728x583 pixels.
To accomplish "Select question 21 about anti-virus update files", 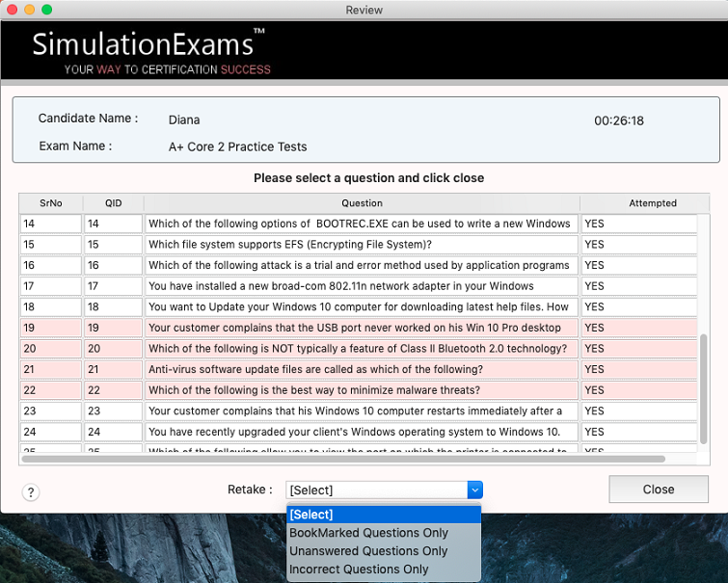I will (x=362, y=369).
